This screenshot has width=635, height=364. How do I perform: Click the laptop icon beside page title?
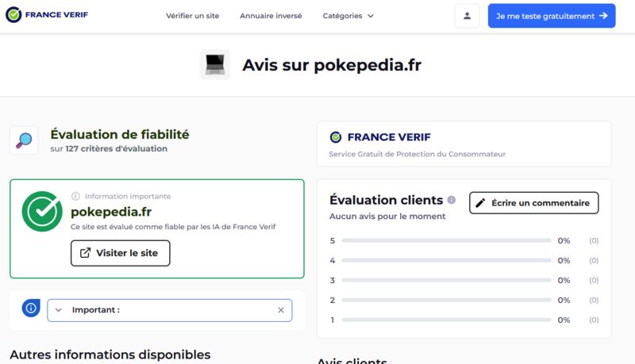(215, 65)
